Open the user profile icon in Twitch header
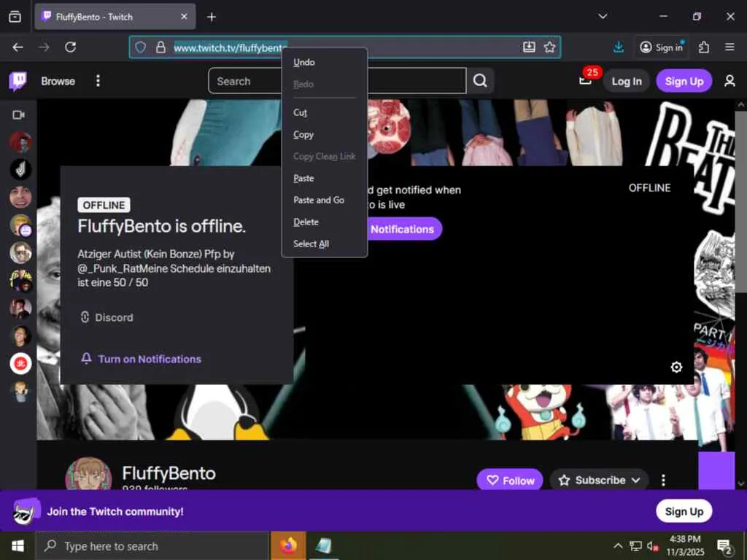Viewport: 747px width, 560px height. 729,81
